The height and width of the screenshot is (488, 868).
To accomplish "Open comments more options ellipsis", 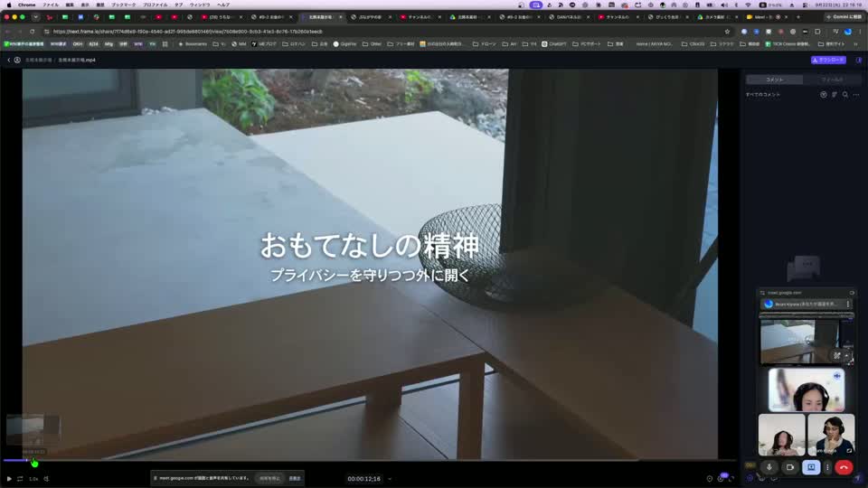I will 856,95.
